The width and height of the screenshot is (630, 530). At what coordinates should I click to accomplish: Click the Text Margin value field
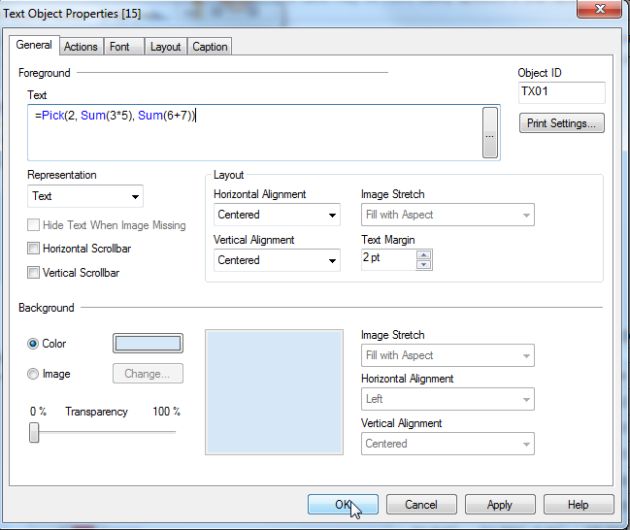pos(389,260)
